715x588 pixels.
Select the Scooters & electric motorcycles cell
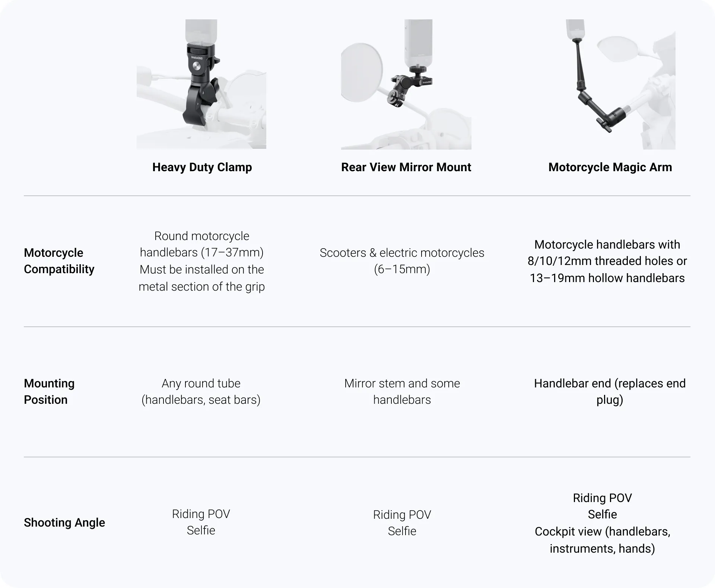tap(402, 261)
